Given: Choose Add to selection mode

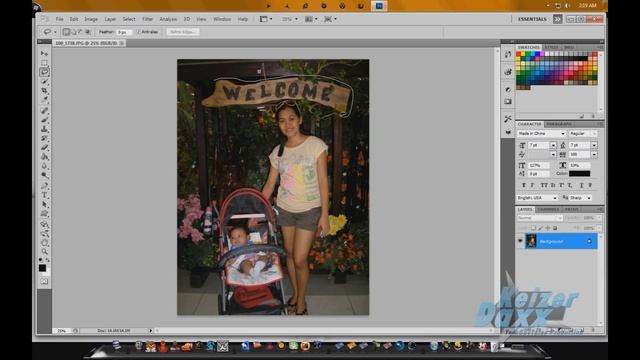Looking at the screenshot, I should point(73,32).
